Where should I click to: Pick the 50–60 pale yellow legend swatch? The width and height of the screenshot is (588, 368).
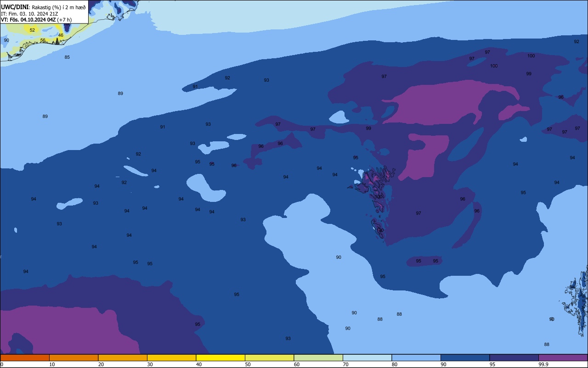tap(269, 357)
